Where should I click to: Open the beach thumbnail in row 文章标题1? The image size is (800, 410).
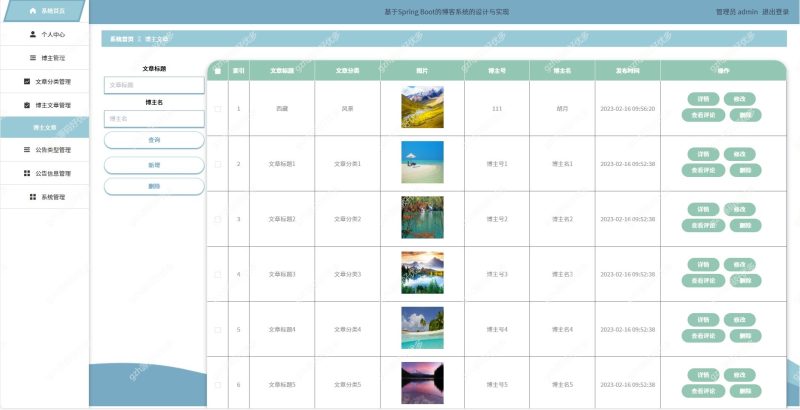coord(422,162)
